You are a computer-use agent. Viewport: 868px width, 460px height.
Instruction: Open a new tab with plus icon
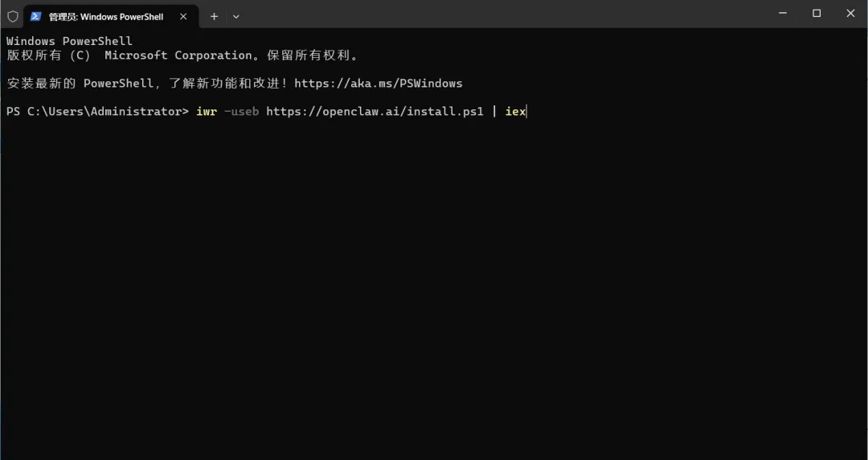214,16
